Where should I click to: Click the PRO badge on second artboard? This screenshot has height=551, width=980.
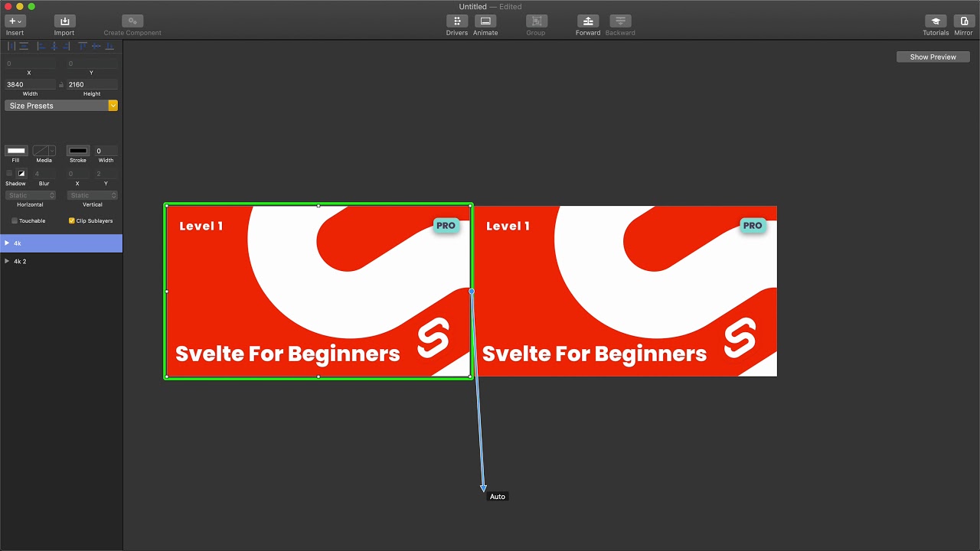tap(753, 226)
